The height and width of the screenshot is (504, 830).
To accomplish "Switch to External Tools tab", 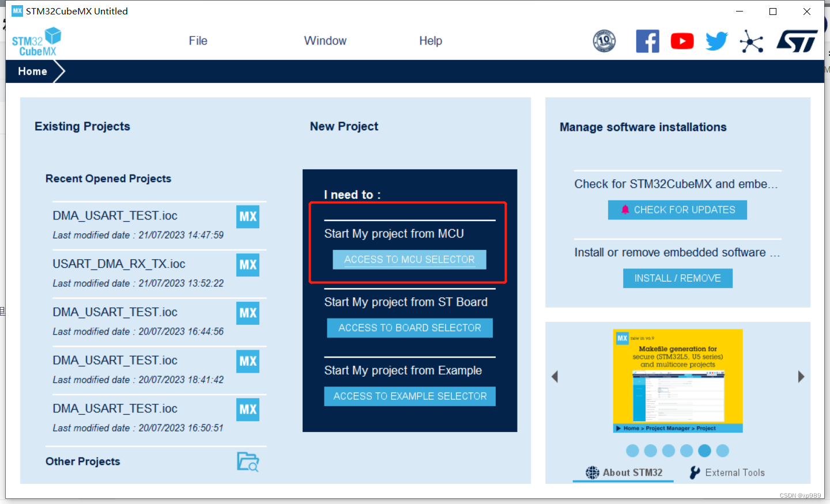I will coord(727,472).
